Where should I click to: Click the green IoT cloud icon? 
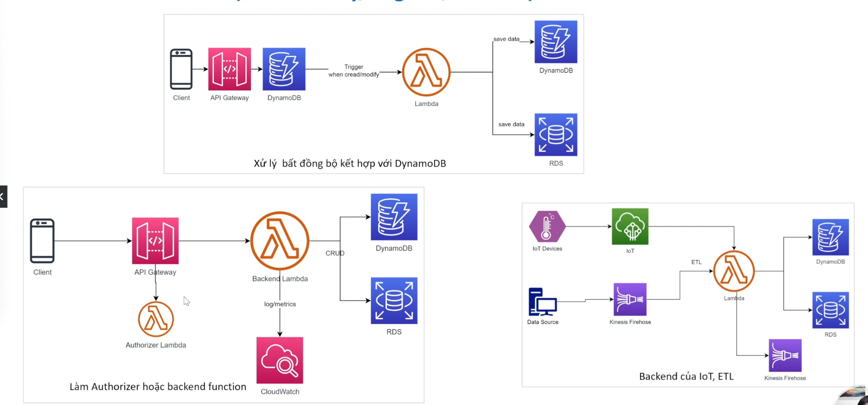pyautogui.click(x=630, y=226)
